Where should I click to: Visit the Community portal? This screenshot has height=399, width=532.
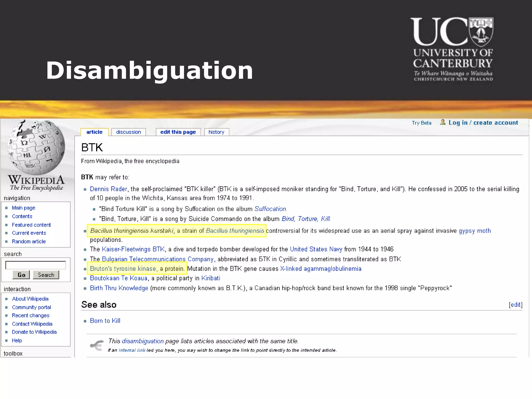31,307
